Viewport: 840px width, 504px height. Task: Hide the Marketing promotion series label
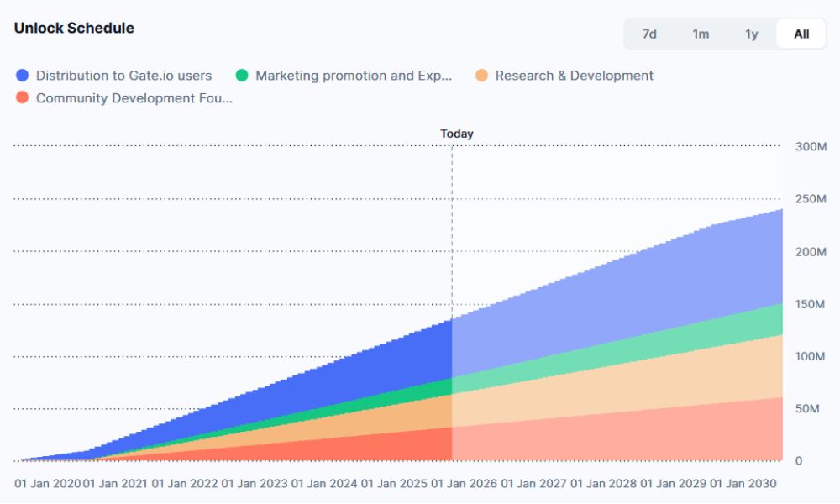click(x=353, y=76)
